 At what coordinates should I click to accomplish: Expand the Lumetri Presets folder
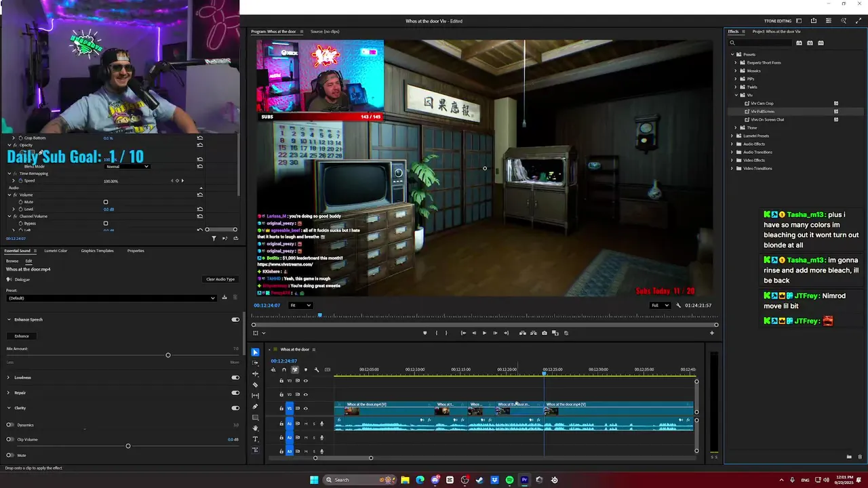732,136
